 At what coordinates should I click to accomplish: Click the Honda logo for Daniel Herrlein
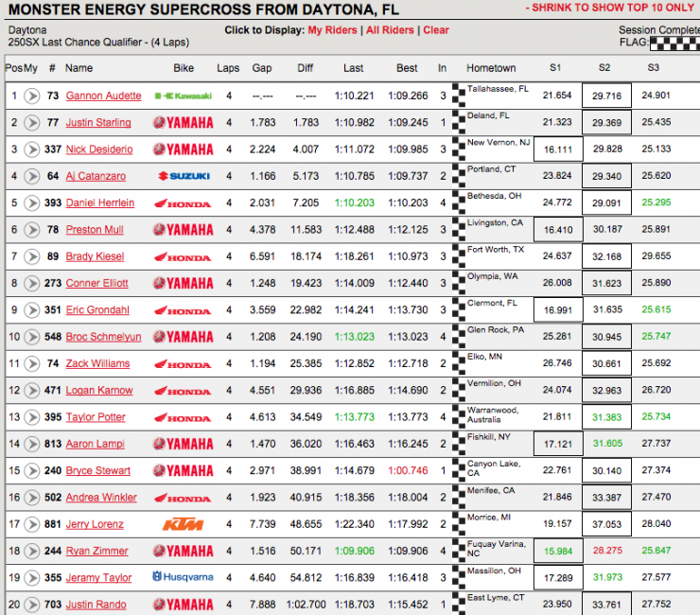[183, 203]
